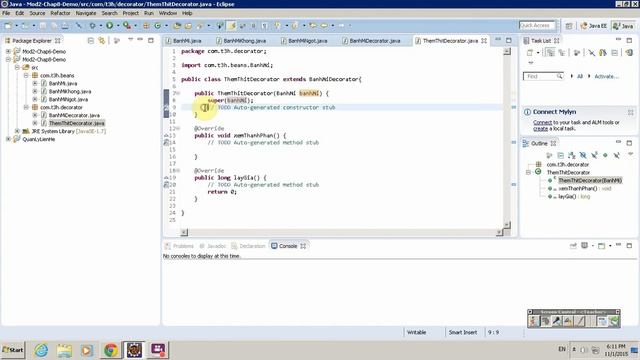Image resolution: width=640 pixels, height=360 pixels.
Task: Close the Connect Mylyn notice
Action: [x=631, y=112]
